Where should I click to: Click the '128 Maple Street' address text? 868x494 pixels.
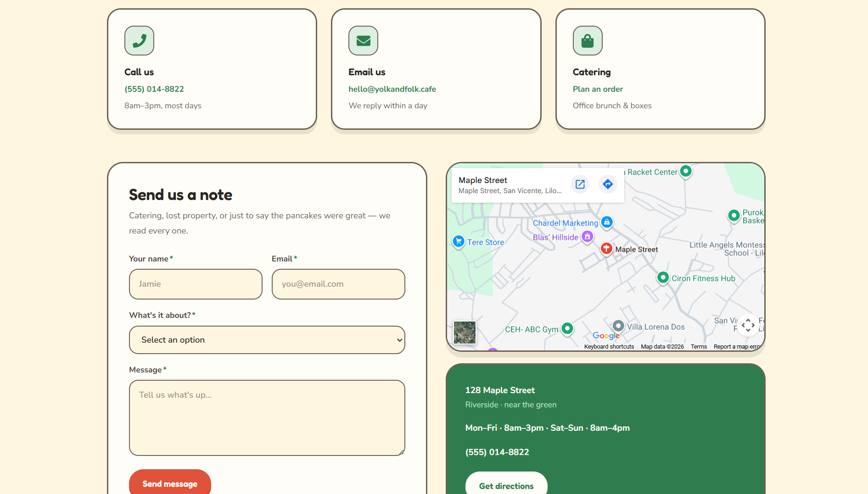pyautogui.click(x=500, y=390)
